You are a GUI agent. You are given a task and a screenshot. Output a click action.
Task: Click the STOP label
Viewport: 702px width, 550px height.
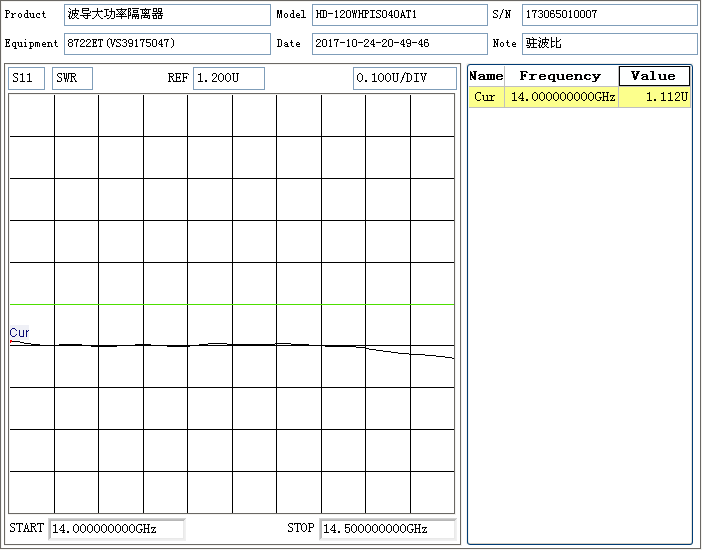pyautogui.click(x=300, y=528)
